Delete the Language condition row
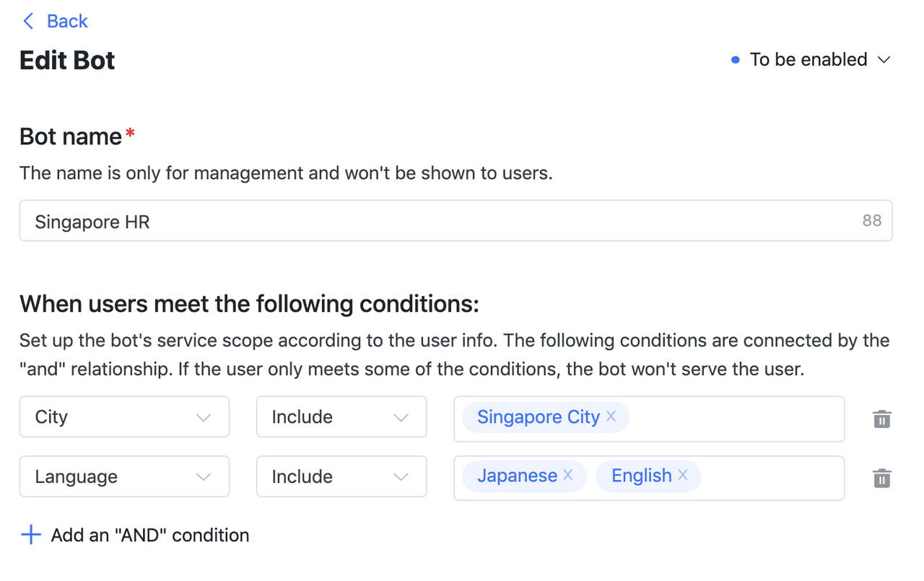The width and height of the screenshot is (924, 581). coord(881,478)
